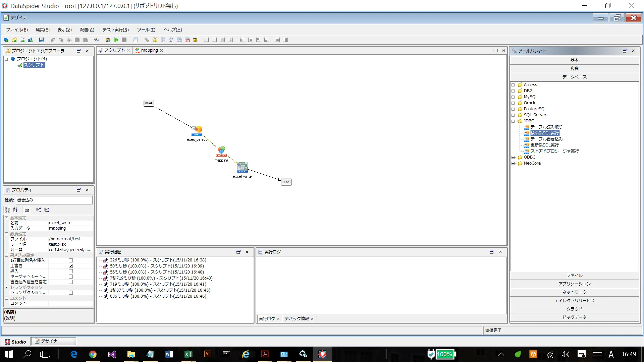Collapse the JDBC folder in tool palette
The width and height of the screenshot is (644, 362).
pyautogui.click(x=513, y=121)
